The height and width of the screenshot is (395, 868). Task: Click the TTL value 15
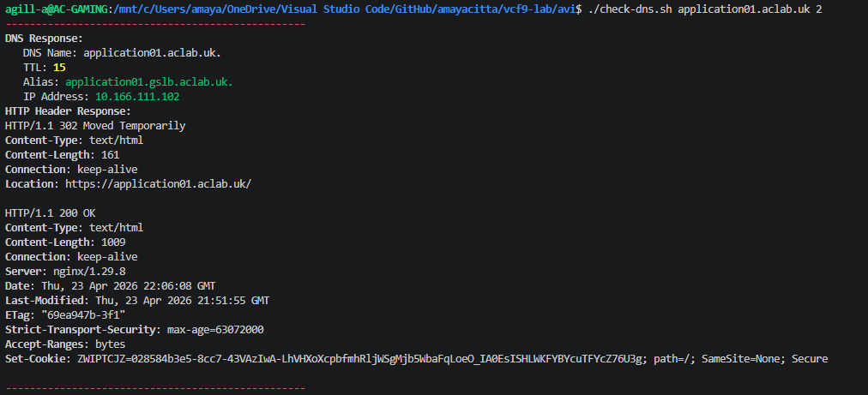point(58,68)
